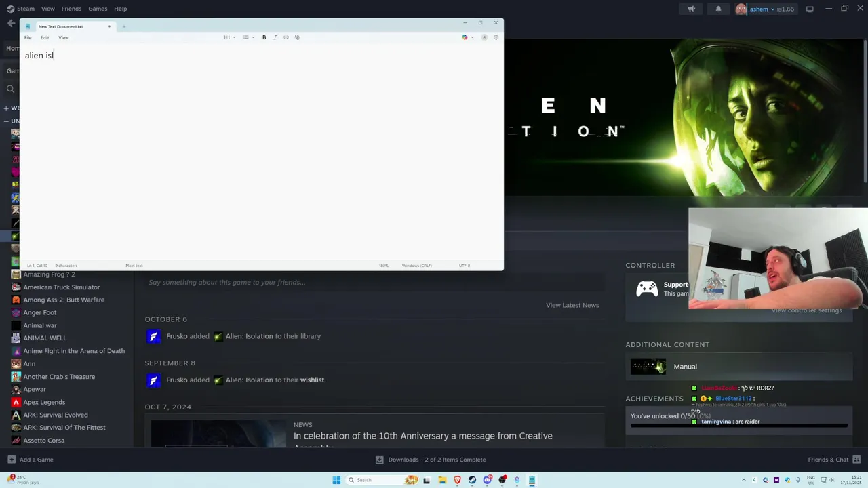Show hidden system tray icons

[x=743, y=480]
